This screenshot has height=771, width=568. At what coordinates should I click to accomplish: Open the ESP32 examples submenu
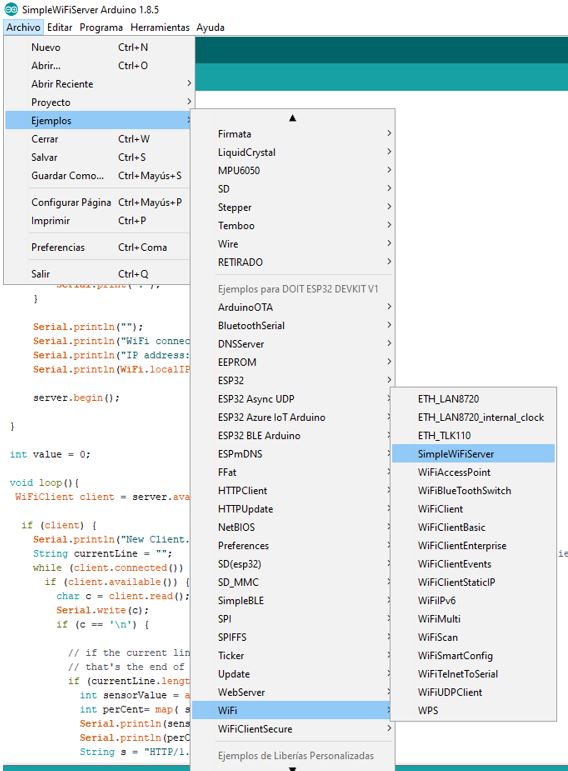point(293,381)
